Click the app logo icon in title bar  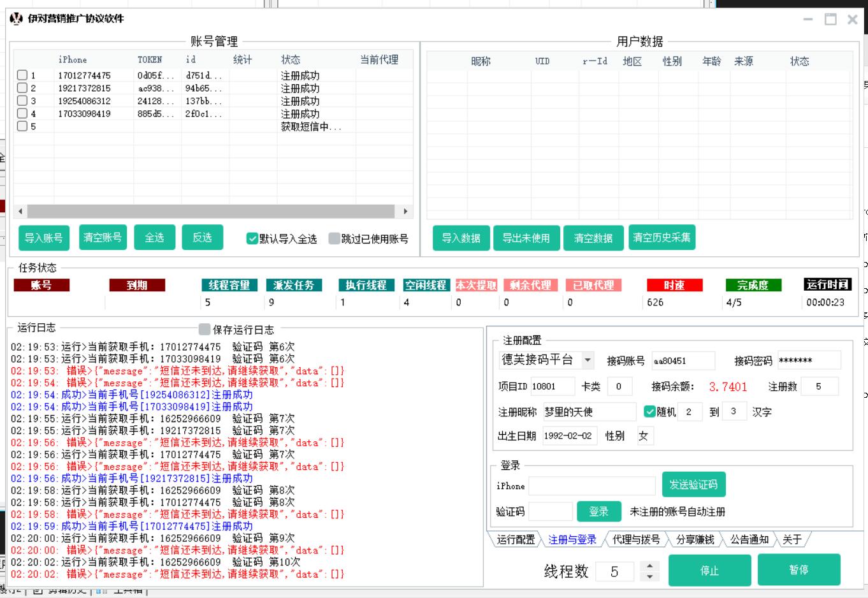[x=17, y=18]
